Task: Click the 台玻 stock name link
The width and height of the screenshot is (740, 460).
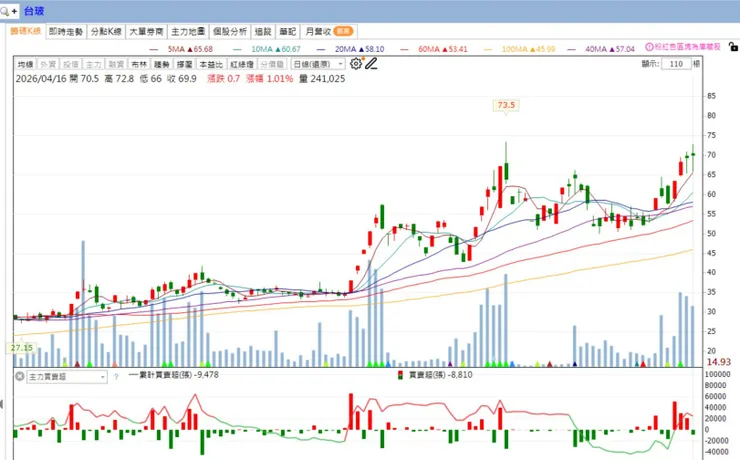Action: [34, 11]
